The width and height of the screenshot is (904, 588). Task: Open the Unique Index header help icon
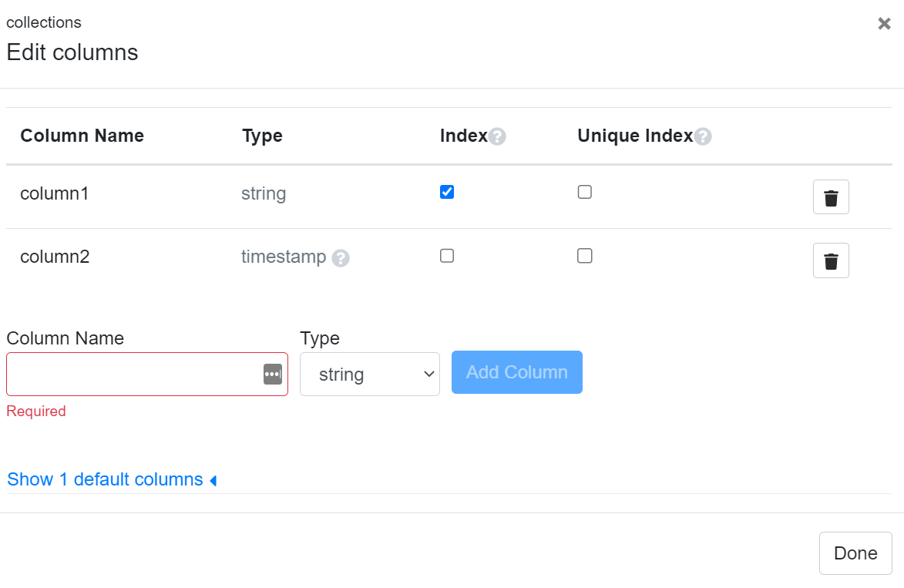(702, 137)
